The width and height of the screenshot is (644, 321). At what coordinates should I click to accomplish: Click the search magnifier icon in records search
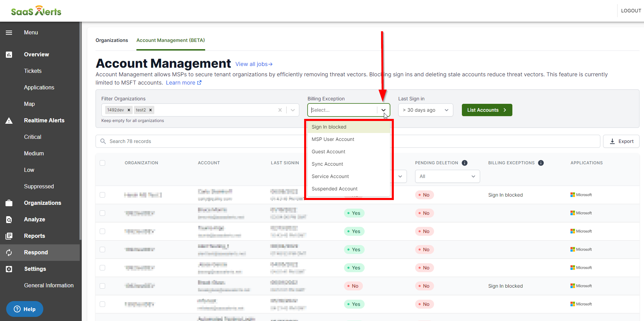[x=103, y=141]
